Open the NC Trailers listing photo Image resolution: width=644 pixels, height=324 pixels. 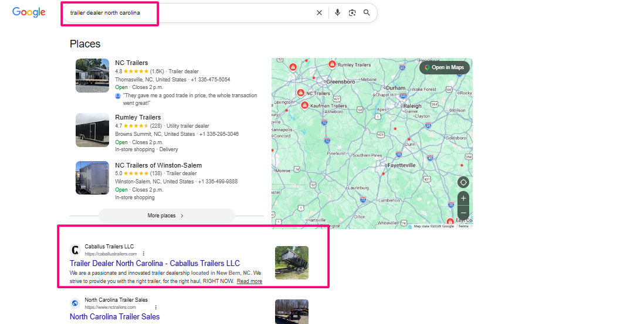[93, 76]
